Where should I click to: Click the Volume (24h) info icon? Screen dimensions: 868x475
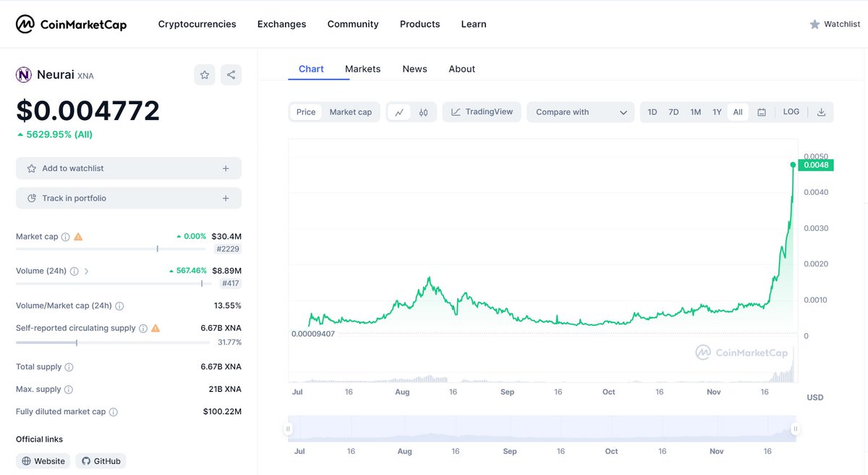click(74, 272)
